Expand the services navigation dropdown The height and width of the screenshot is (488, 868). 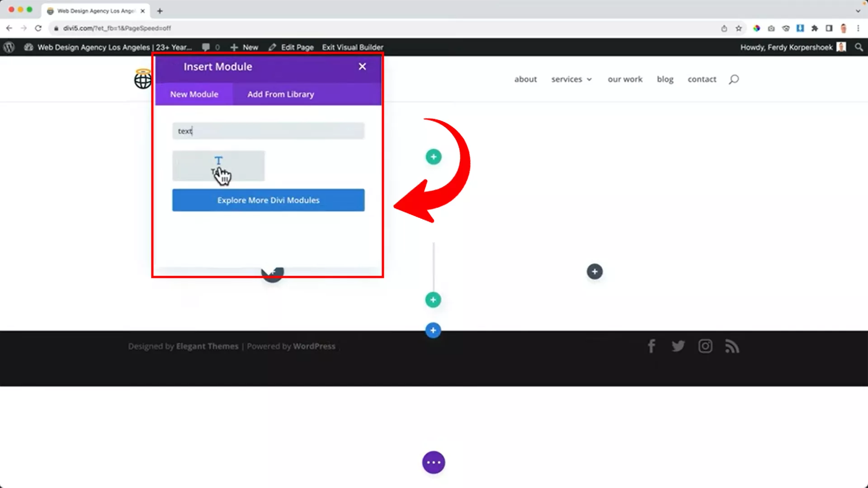click(571, 79)
